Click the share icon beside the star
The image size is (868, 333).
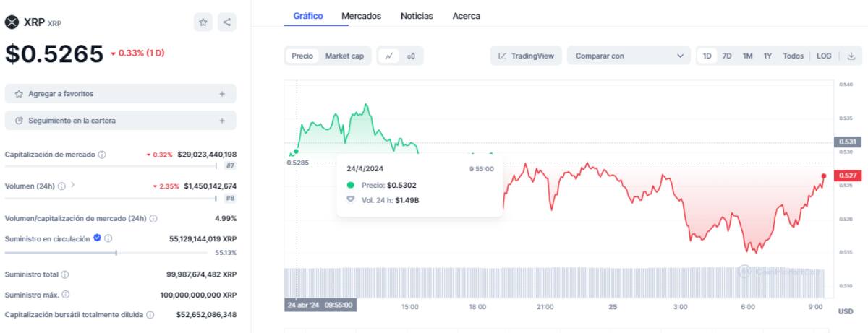pos(226,22)
